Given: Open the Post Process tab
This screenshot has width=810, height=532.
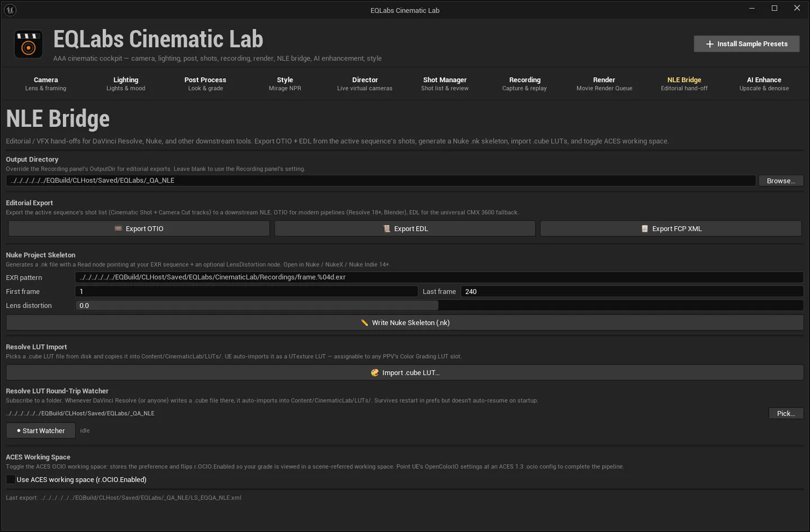Looking at the screenshot, I should [205, 84].
